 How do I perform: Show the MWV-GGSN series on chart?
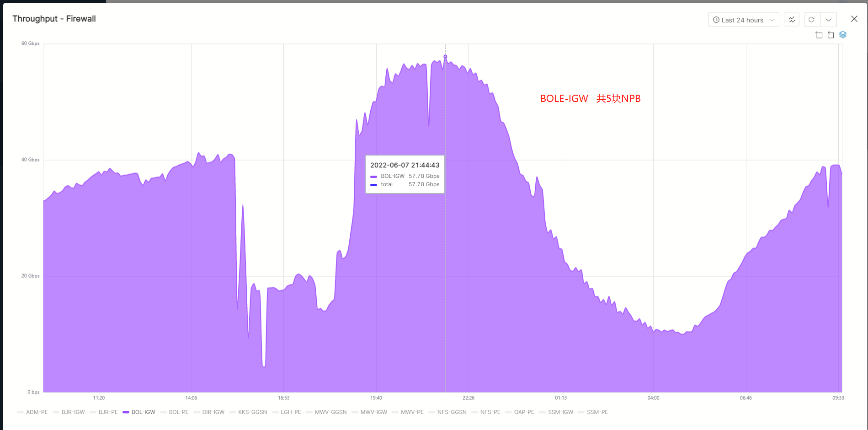point(330,412)
